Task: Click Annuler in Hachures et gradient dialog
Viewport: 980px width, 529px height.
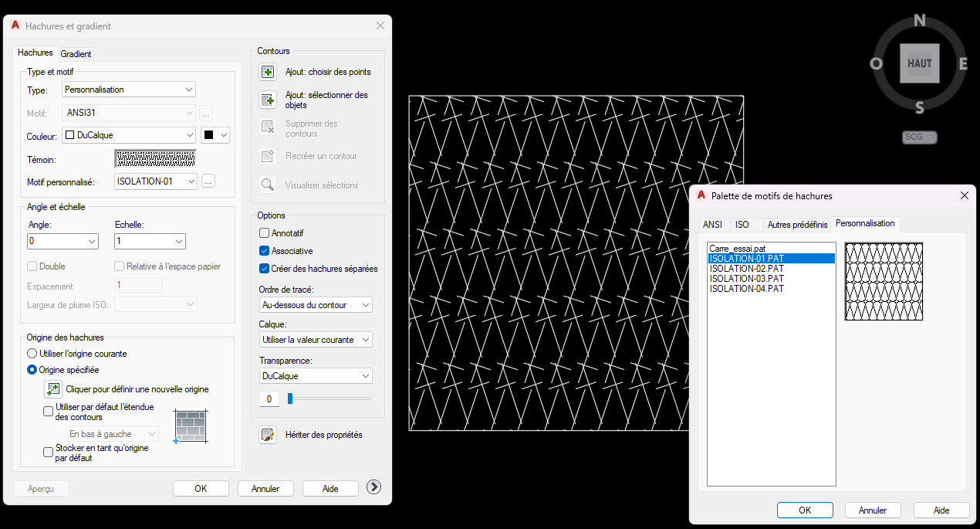Action: 265,488
